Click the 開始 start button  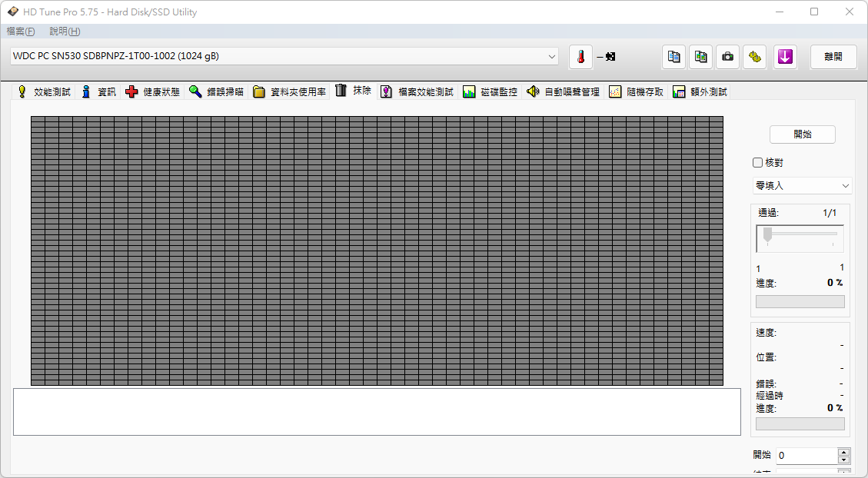(802, 134)
